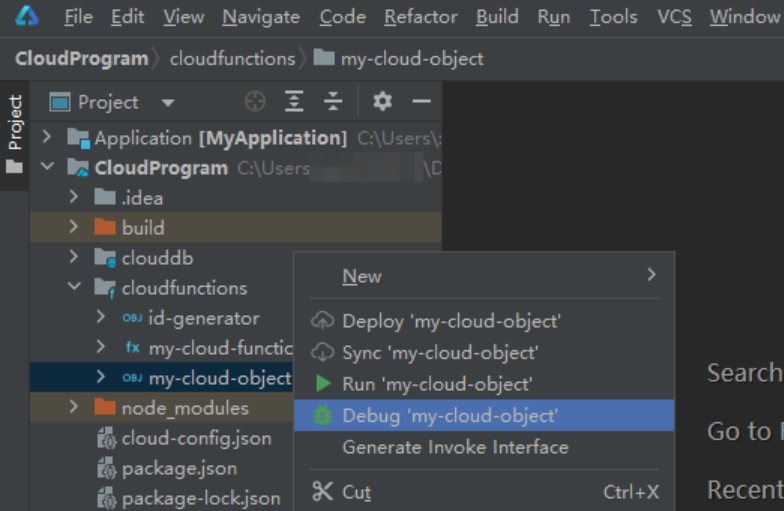
Task: Open the Refactor menu
Action: (x=420, y=17)
